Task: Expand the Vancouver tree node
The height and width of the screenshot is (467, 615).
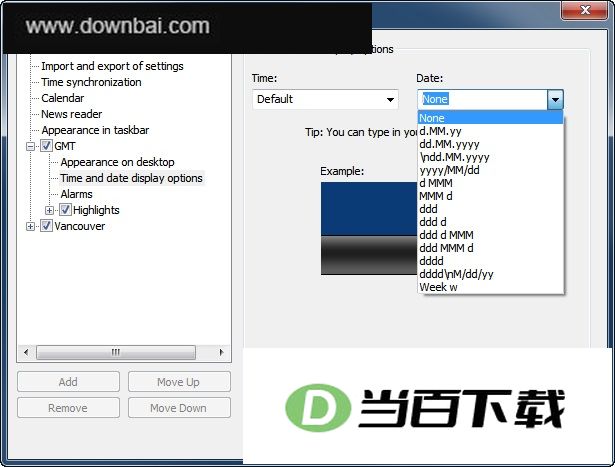Action: point(30,227)
